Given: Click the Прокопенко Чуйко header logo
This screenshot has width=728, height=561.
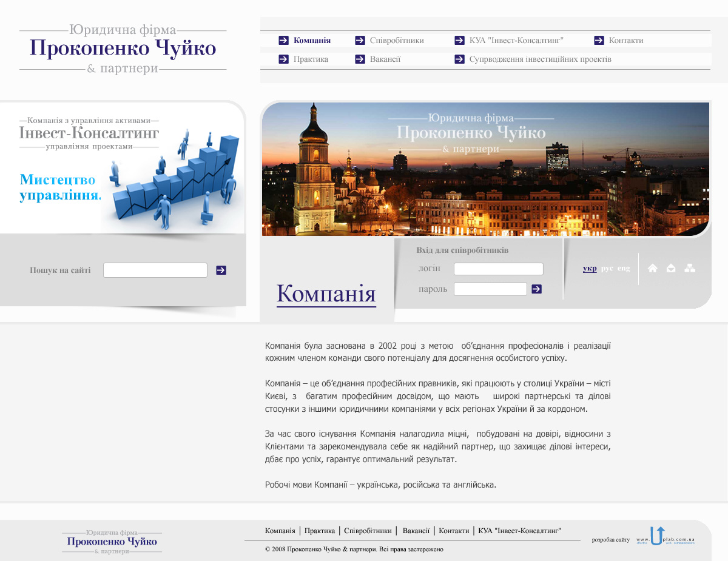Looking at the screenshot, I should pos(123,49).
